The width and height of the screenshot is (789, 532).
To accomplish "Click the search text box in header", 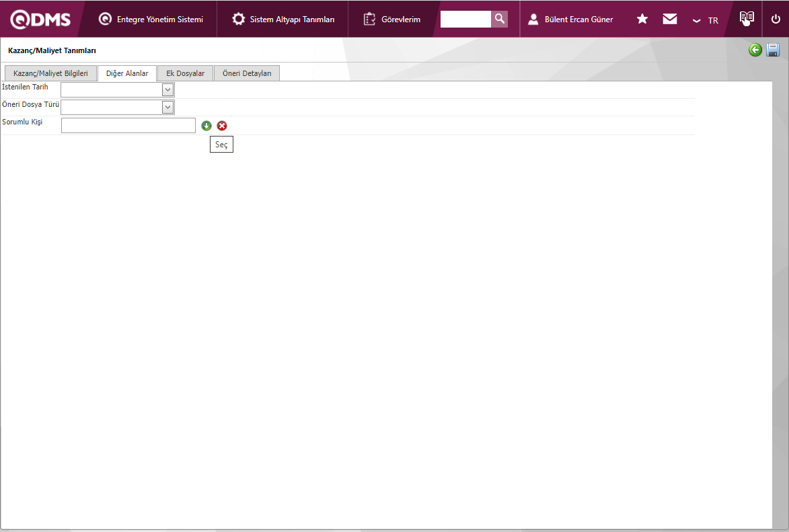I will point(465,19).
